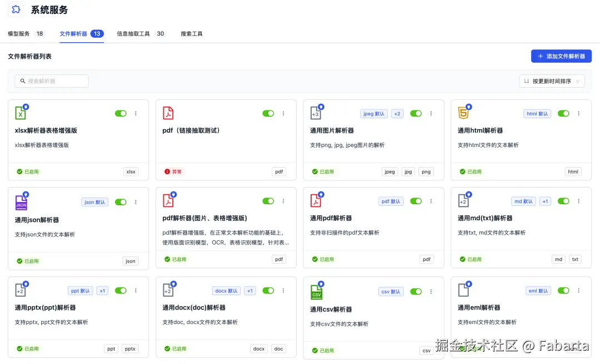Click the pdf（链接抽取测试）file icon
The image size is (600, 364).
click(x=168, y=113)
